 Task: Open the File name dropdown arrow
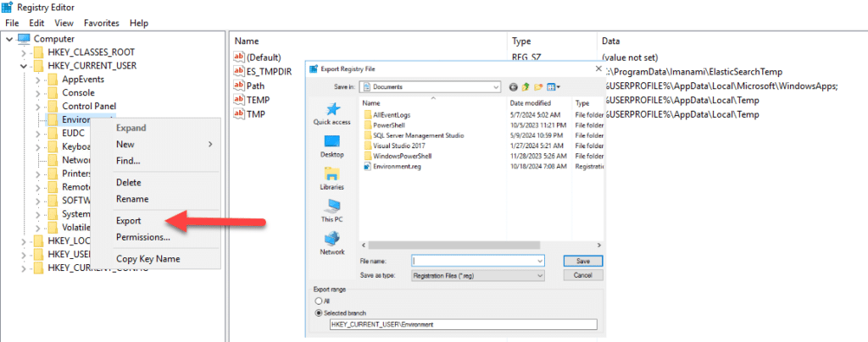(x=540, y=260)
